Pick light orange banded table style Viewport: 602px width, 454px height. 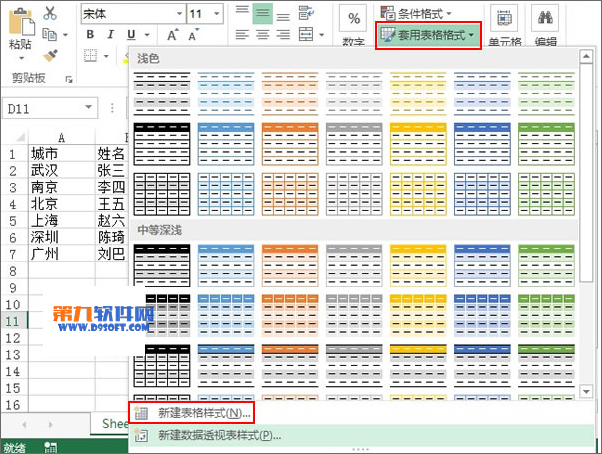point(290,94)
